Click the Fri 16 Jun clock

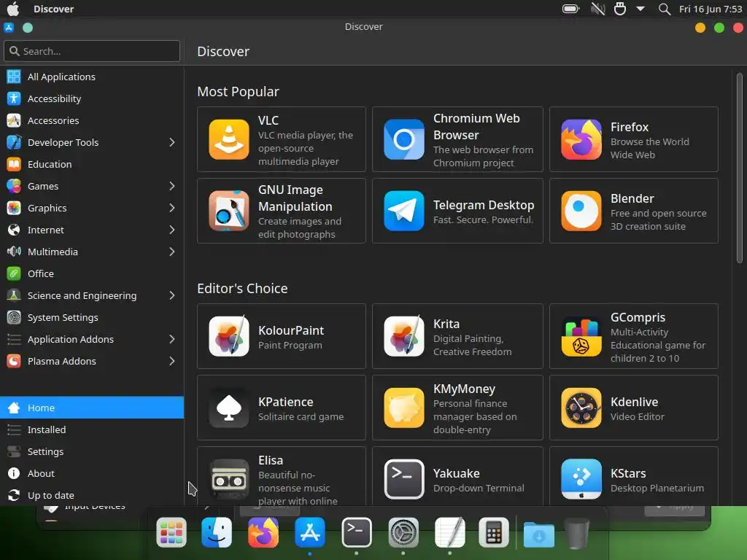[711, 9]
